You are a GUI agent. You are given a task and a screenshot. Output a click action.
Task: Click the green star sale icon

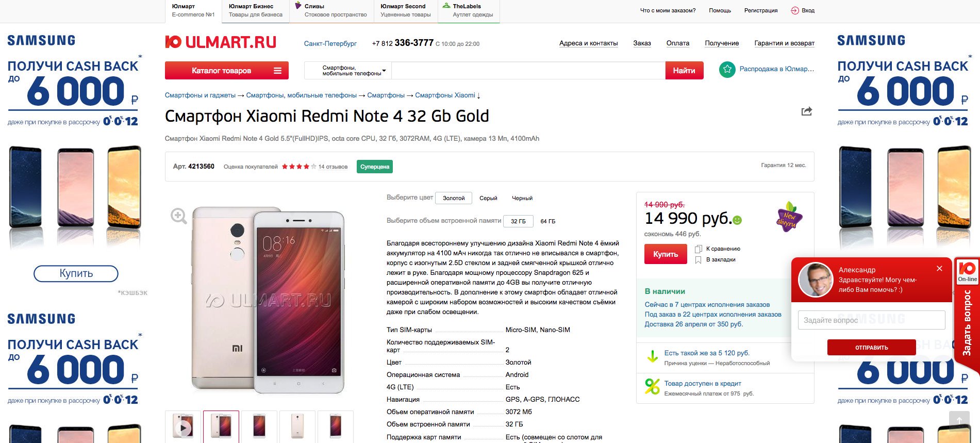point(727,69)
